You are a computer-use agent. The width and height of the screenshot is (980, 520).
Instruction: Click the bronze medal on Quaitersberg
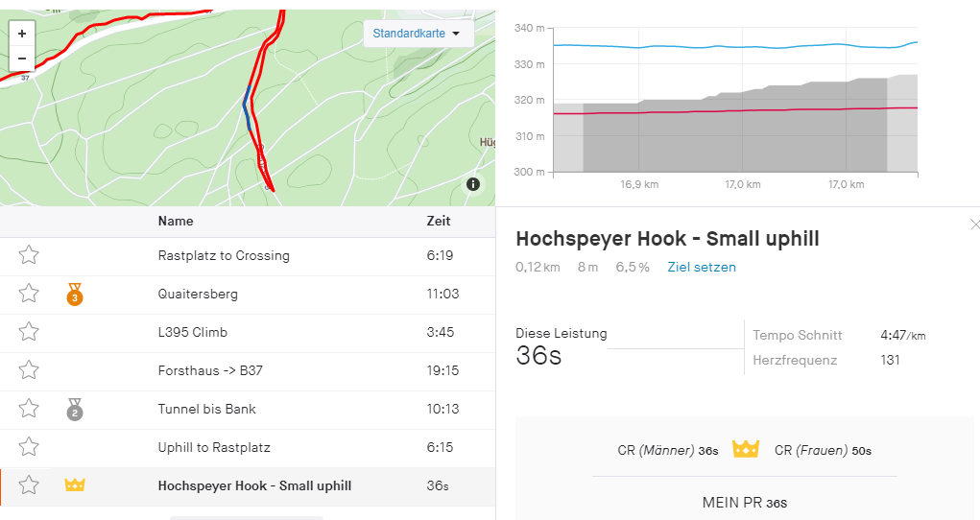tap(75, 295)
